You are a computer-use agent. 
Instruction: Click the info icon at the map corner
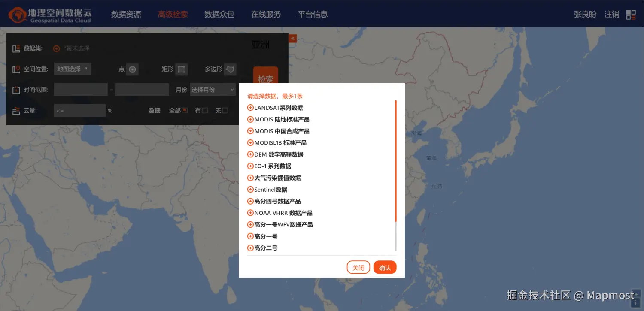[636, 302]
